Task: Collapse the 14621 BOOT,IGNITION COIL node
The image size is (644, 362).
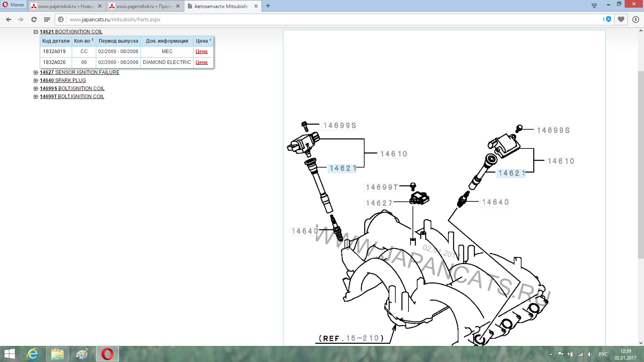Action: coord(35,32)
